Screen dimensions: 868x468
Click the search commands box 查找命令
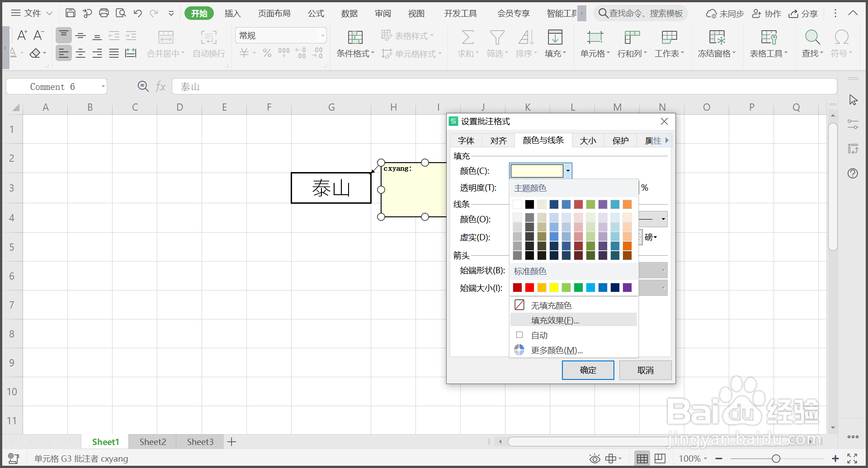(x=641, y=14)
